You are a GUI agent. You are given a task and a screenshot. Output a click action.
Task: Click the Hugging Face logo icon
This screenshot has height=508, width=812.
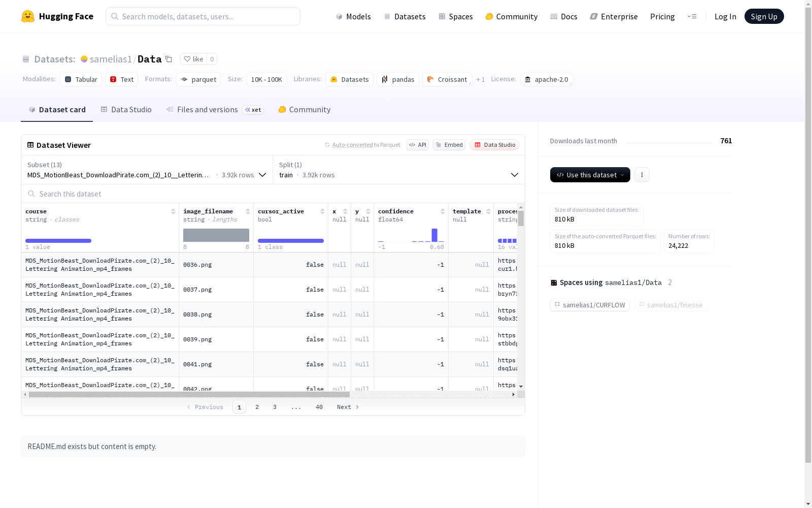(x=28, y=16)
